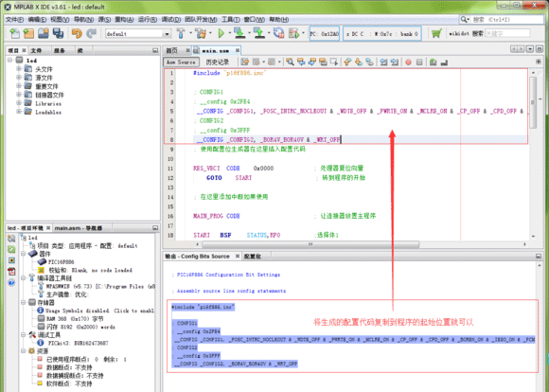The image size is (549, 392).
Task: Click the last edit location icon in editor toolbar
Action: [x=245, y=62]
